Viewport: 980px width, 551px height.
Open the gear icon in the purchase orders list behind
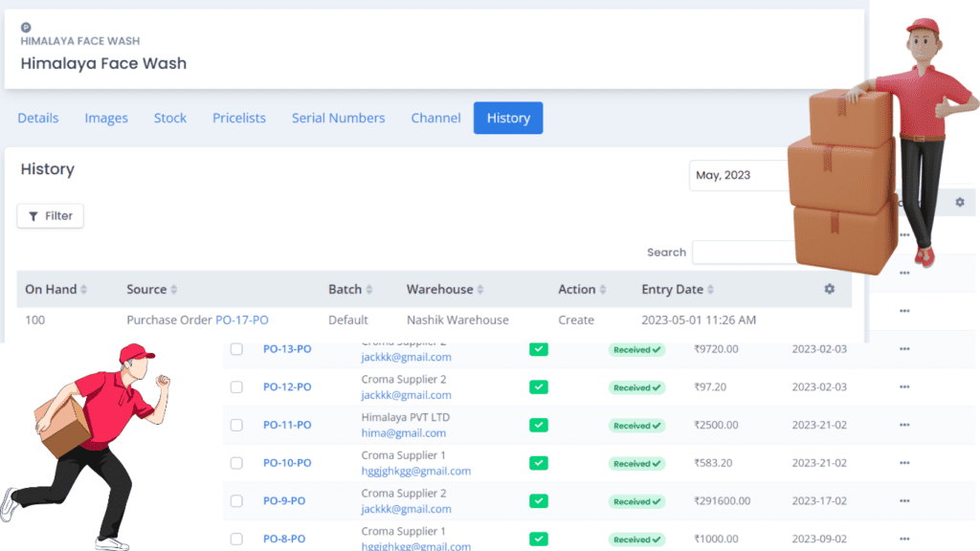(x=960, y=202)
